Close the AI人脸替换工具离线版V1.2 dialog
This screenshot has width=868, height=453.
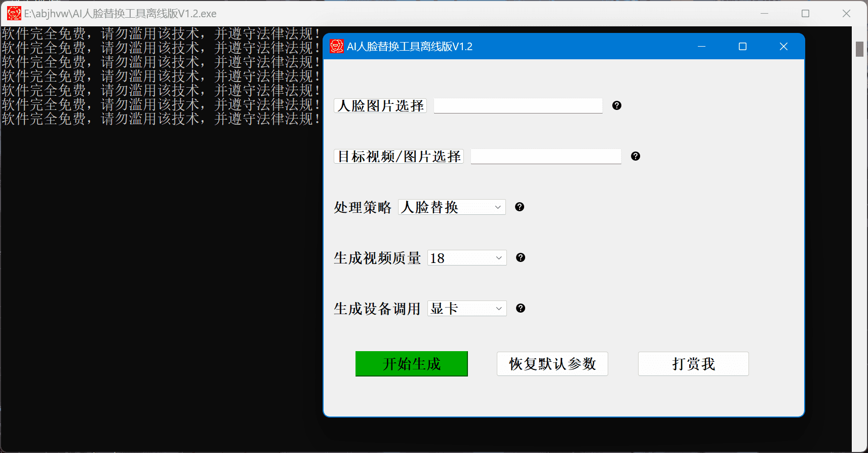point(783,47)
